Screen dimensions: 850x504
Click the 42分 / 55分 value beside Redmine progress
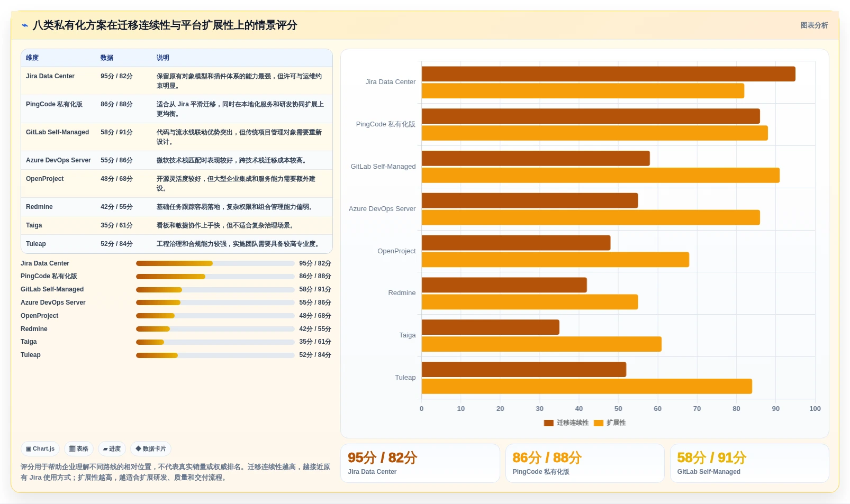coord(315,329)
